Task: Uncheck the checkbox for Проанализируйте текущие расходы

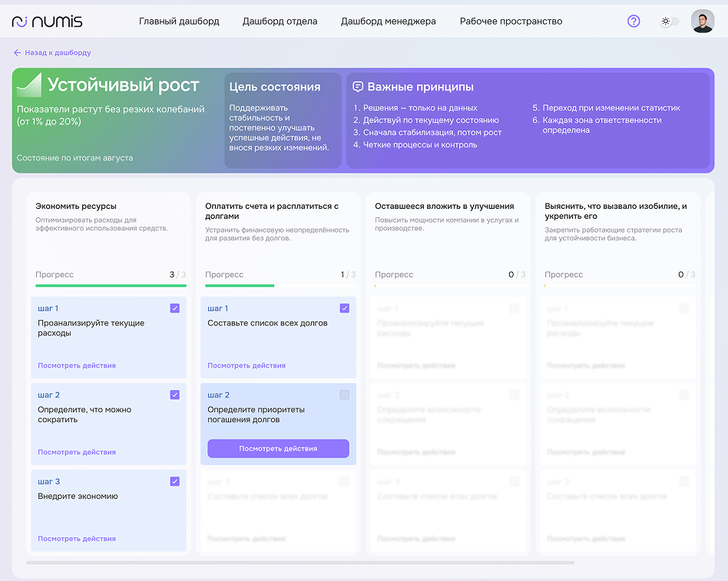Action: coord(174,309)
